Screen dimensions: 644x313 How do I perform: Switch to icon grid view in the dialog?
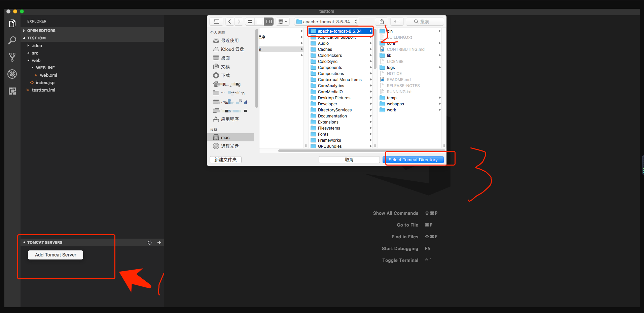click(x=250, y=21)
